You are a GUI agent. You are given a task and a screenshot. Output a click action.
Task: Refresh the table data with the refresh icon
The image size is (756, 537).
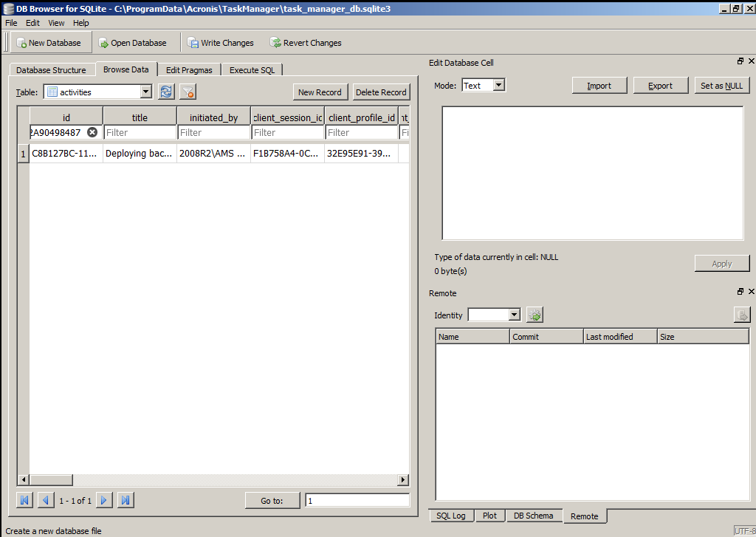[x=166, y=92]
